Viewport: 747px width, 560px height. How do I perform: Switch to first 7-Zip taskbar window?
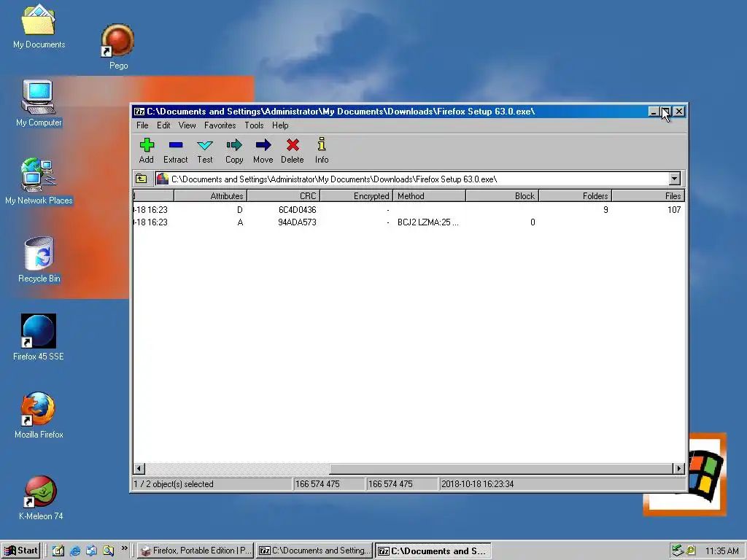(x=315, y=551)
